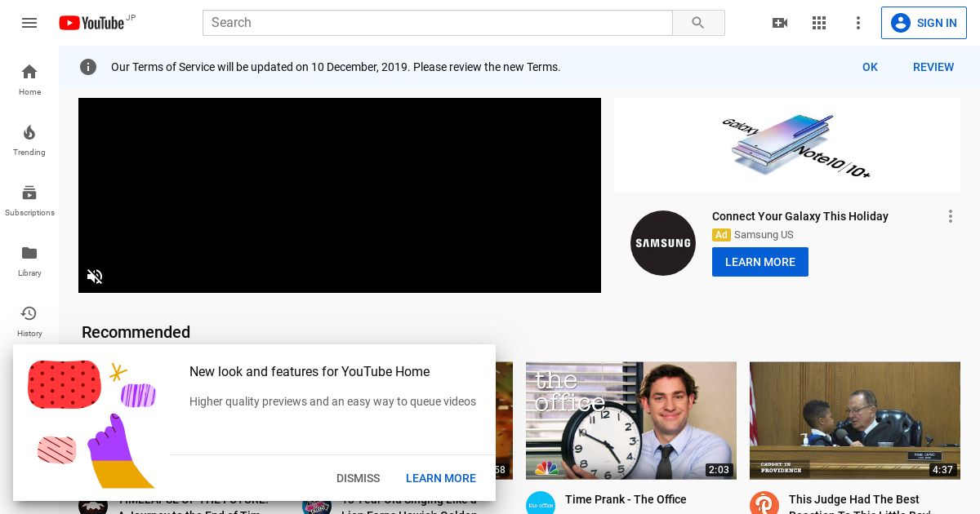Open 'Connect Your Galaxy This Holiday' title
Viewport: 980px width, 514px height.
pyautogui.click(x=800, y=216)
